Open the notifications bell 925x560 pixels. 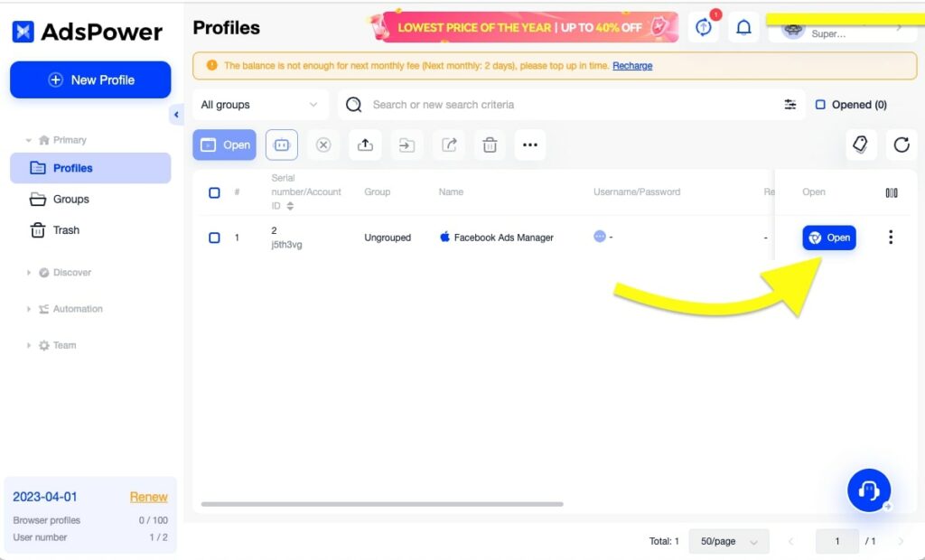pyautogui.click(x=743, y=28)
